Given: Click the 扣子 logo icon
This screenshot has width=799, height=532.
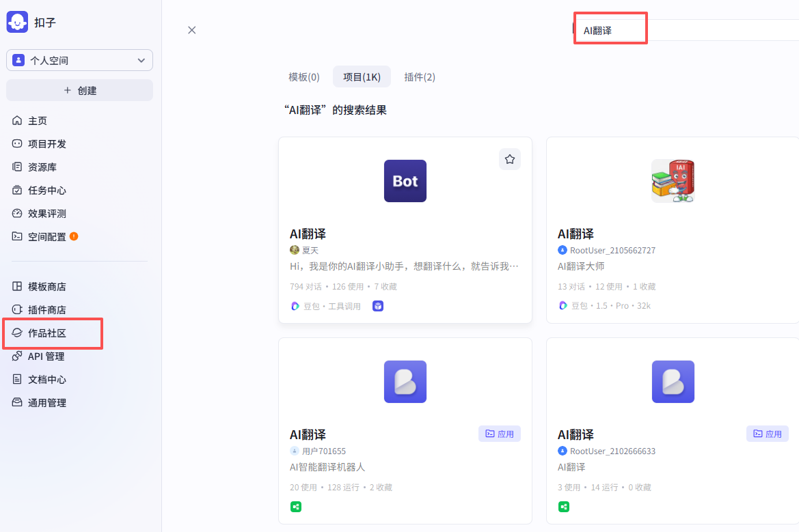Looking at the screenshot, I should coord(16,22).
